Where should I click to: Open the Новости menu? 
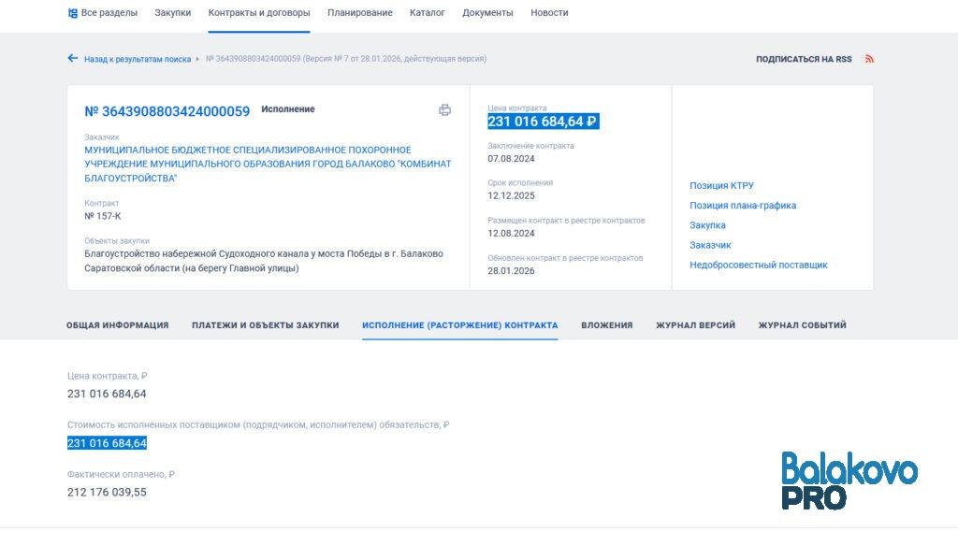click(549, 12)
